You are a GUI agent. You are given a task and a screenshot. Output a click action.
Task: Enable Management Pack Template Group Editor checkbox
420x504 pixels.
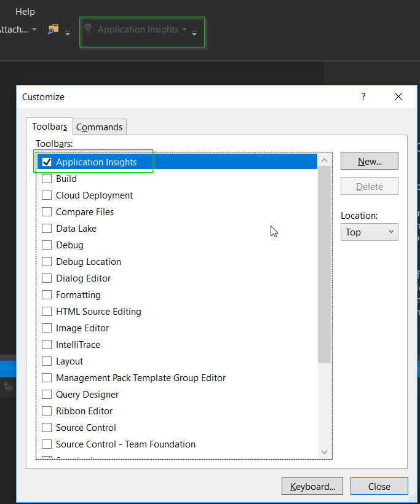tap(47, 377)
